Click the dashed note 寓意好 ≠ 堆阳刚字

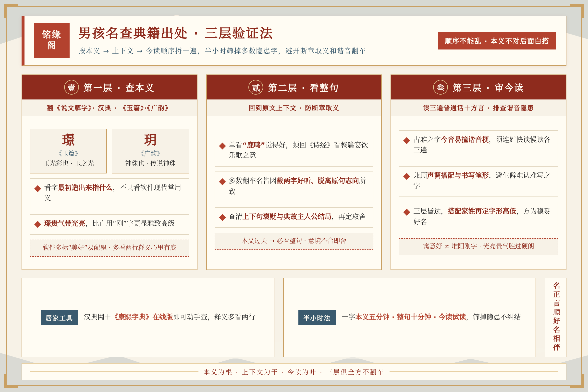pos(478,246)
